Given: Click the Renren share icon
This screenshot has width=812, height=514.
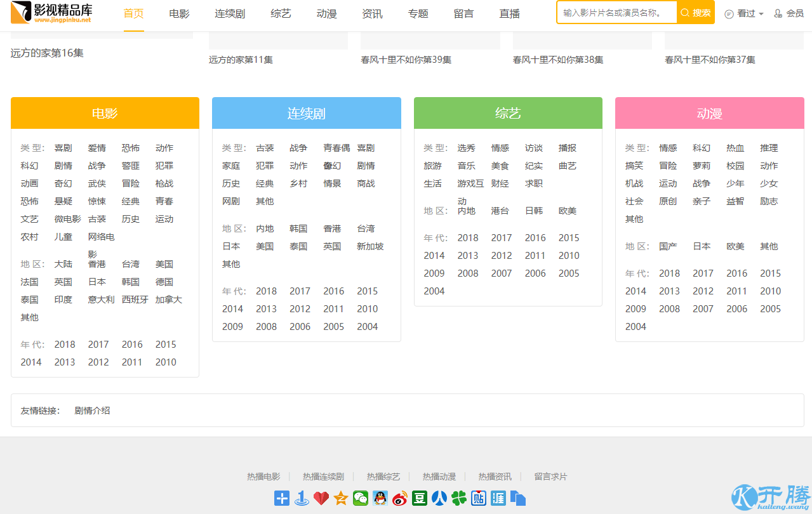Looking at the screenshot, I should coord(439,498).
